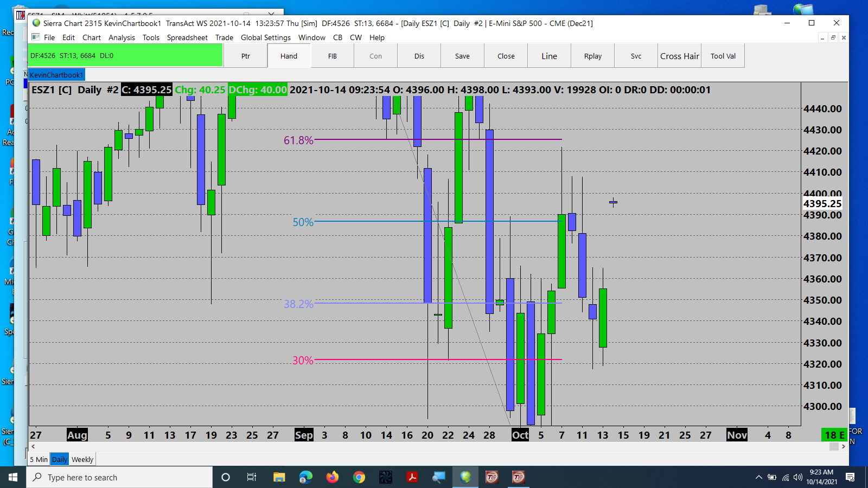Click the 50% Fibonacci level label

click(303, 222)
